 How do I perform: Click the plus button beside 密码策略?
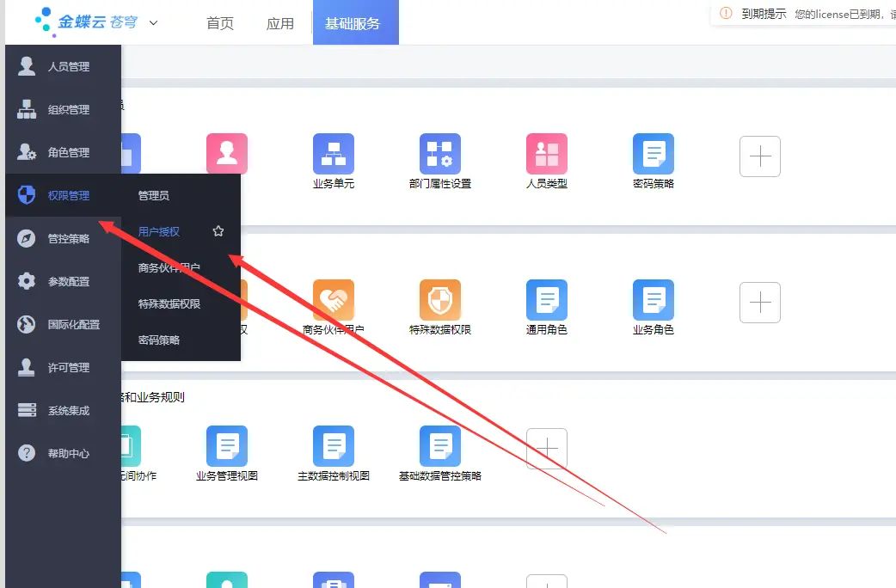pyautogui.click(x=759, y=156)
